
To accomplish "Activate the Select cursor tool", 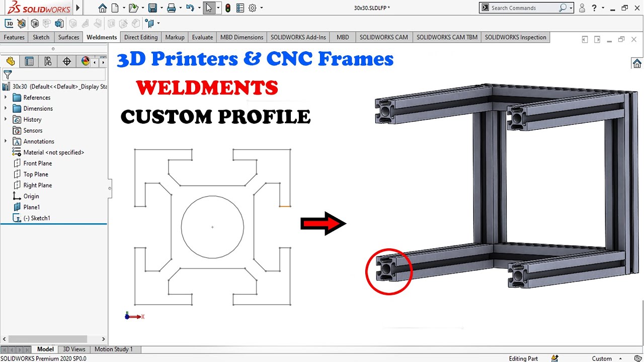I will [x=209, y=8].
